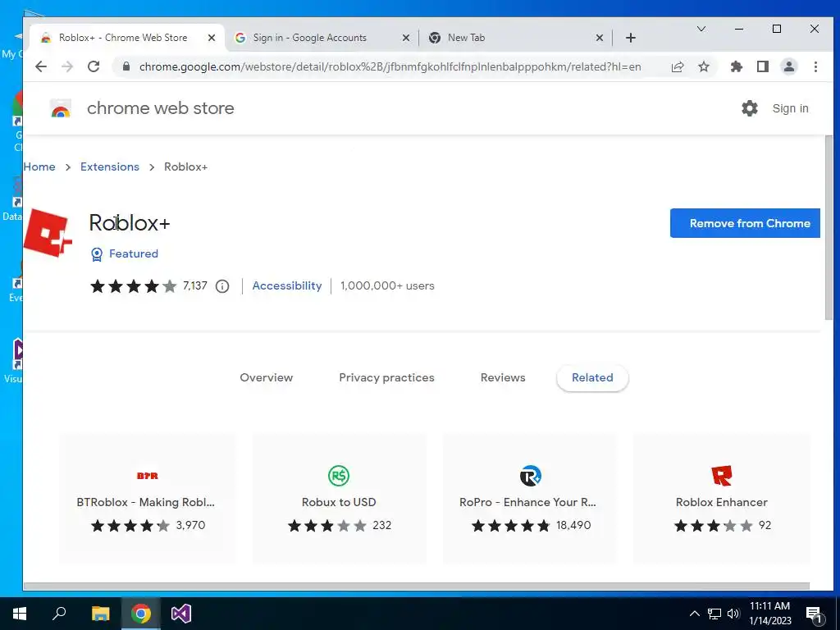Click the horizontal page scrollbar
The width and height of the screenshot is (840, 630).
(417, 586)
